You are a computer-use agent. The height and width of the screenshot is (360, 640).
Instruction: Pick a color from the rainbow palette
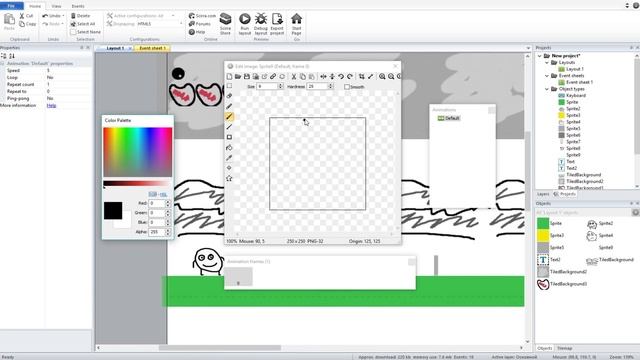coord(138,152)
